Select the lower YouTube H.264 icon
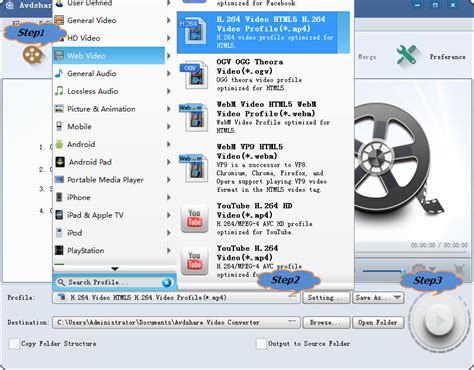Screen dimensions: 474x370 point(194,261)
